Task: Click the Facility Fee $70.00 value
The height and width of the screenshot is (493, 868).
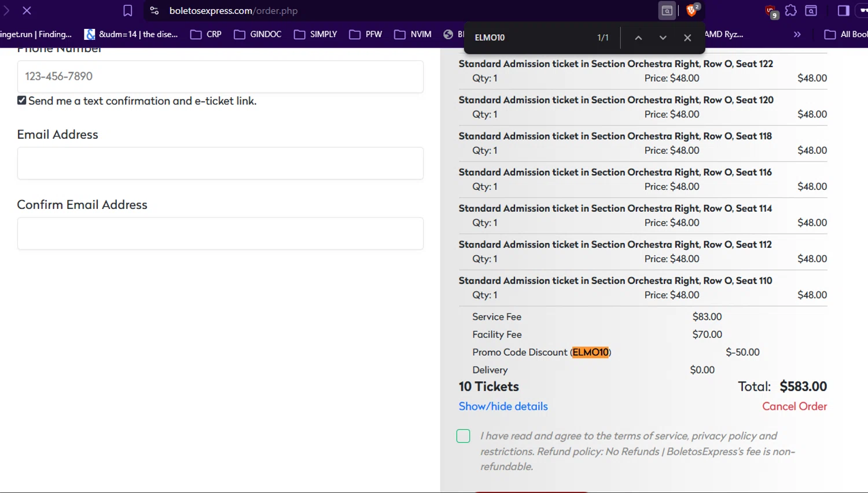Action: click(x=707, y=334)
